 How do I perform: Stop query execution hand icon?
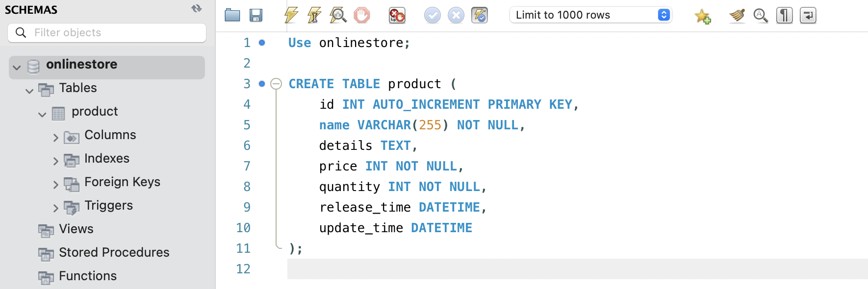[x=362, y=15]
